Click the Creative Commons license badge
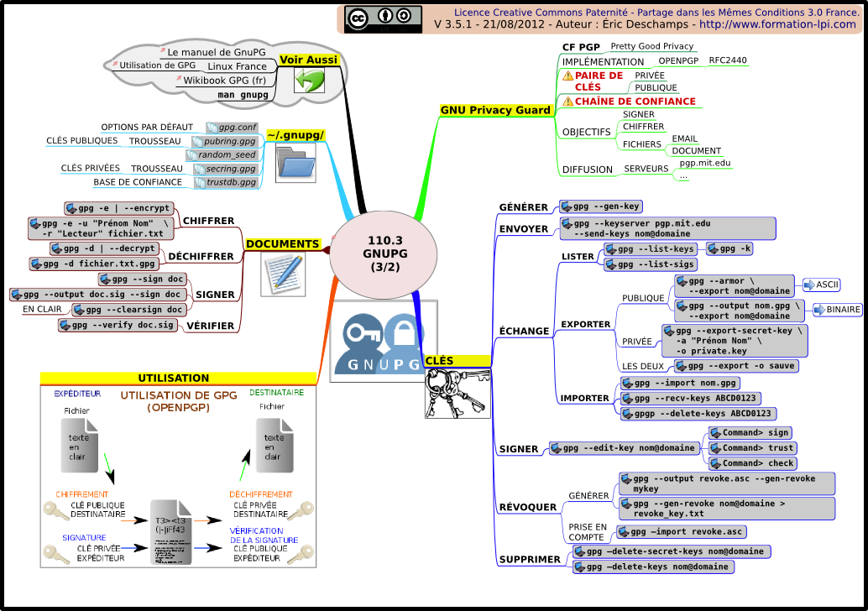The width and height of the screenshot is (868, 611). pos(383,19)
